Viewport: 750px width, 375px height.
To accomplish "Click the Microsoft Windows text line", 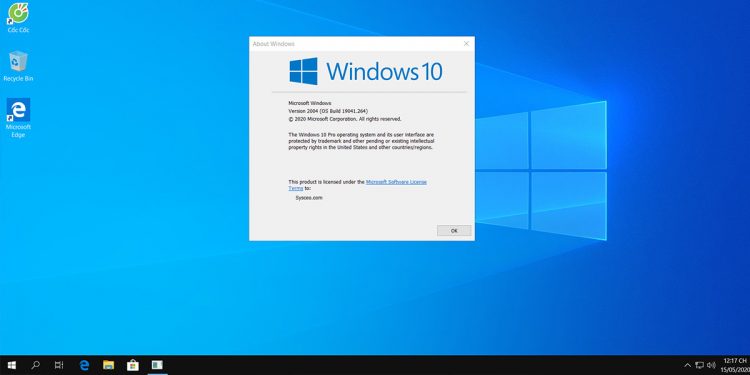I will point(309,103).
